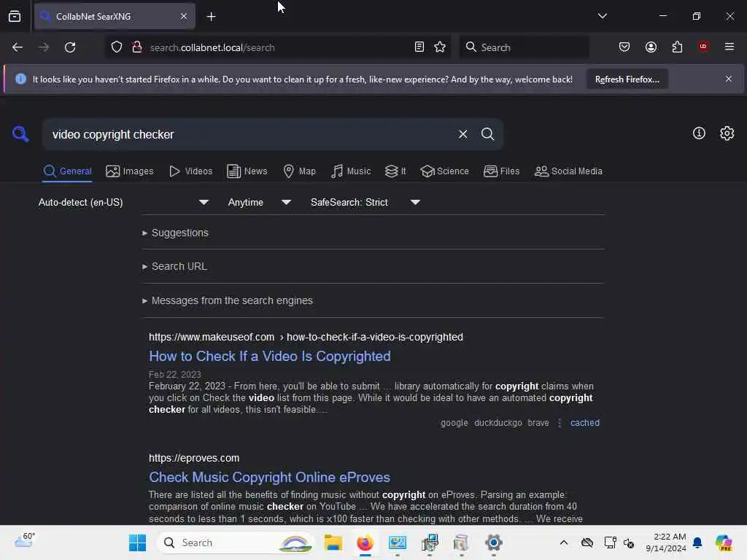
Task: Close the CollabNet SearXNG tab
Action: point(184,16)
